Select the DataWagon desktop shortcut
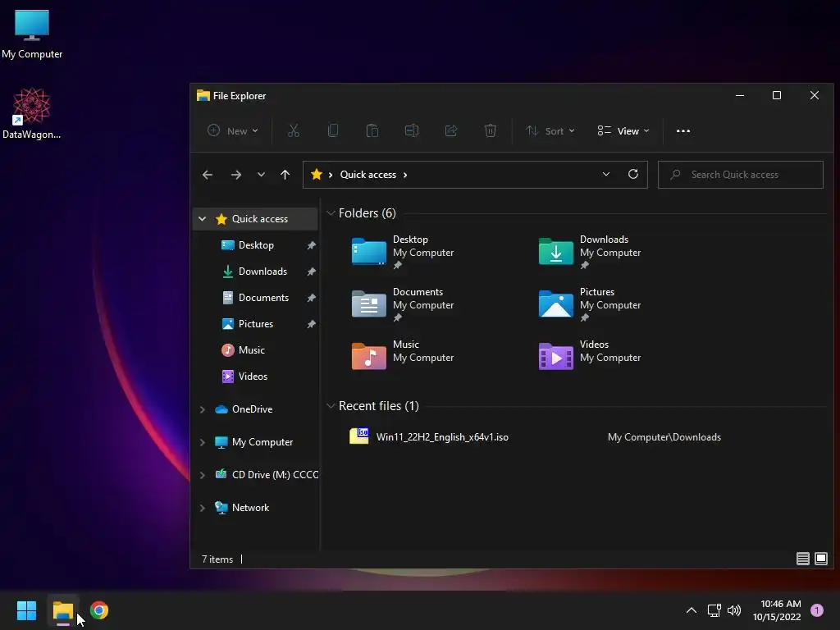840x630 pixels. [32, 113]
